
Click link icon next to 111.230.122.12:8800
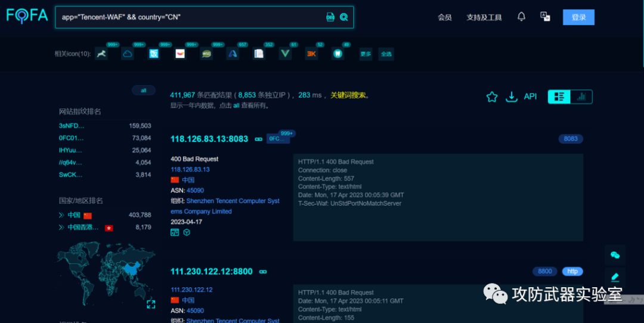pyautogui.click(x=263, y=272)
